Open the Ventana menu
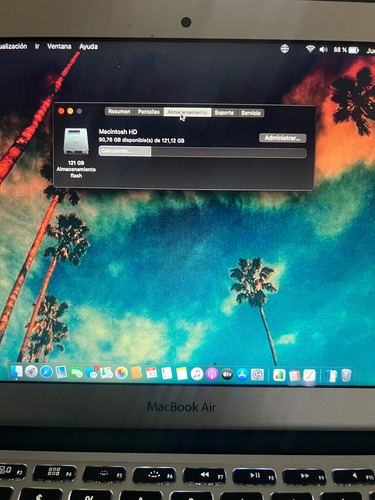 (x=59, y=46)
